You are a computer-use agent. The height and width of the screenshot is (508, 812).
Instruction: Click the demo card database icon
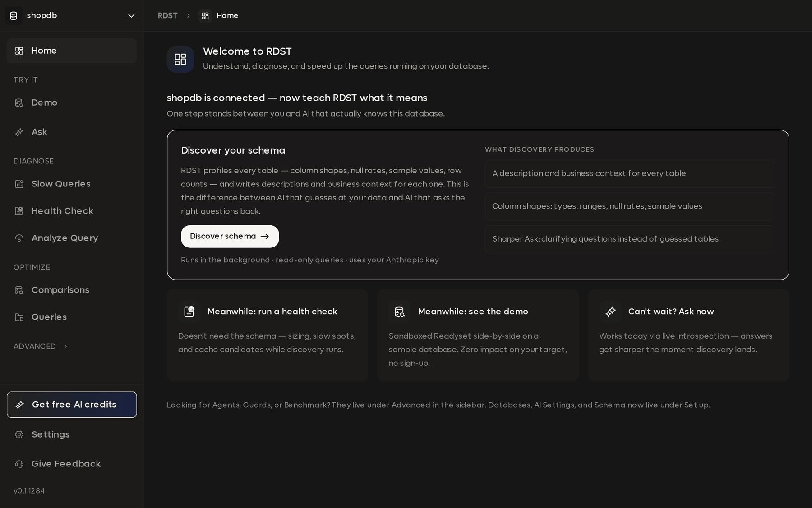point(400,312)
